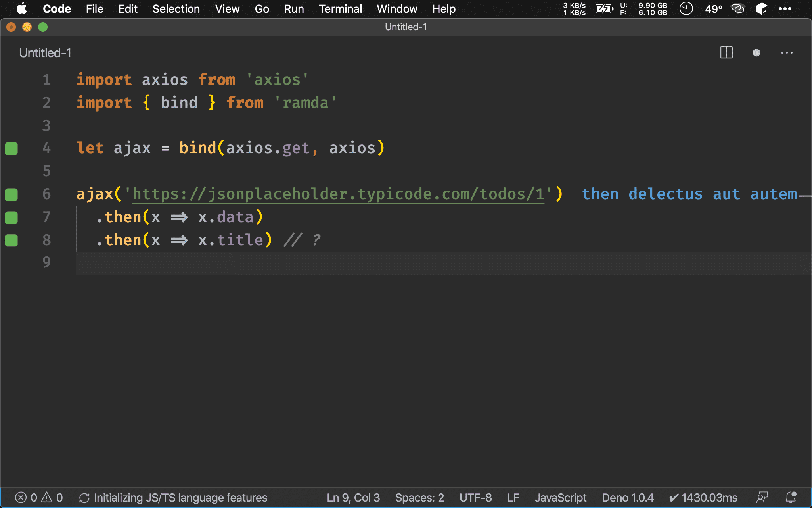This screenshot has width=812, height=508.
Task: Click the unsaved changes dot on the tab bar
Action: click(756, 53)
